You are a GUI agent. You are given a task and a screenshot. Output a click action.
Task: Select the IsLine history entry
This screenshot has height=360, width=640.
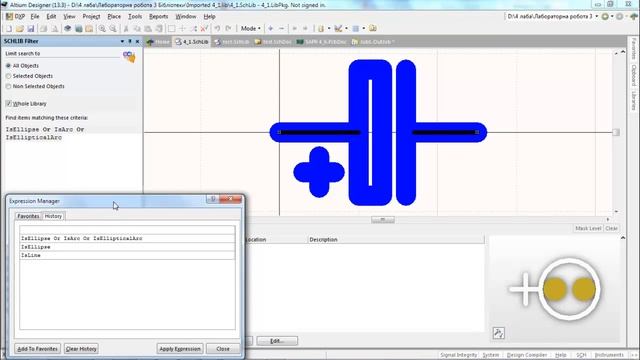point(127,255)
